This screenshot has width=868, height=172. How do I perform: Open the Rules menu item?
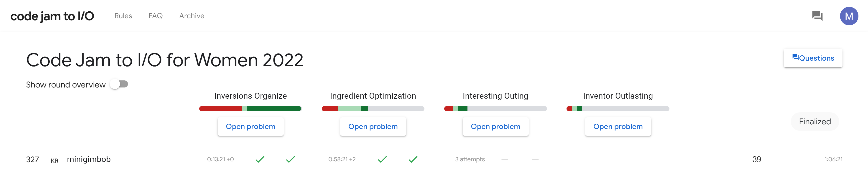(x=123, y=16)
